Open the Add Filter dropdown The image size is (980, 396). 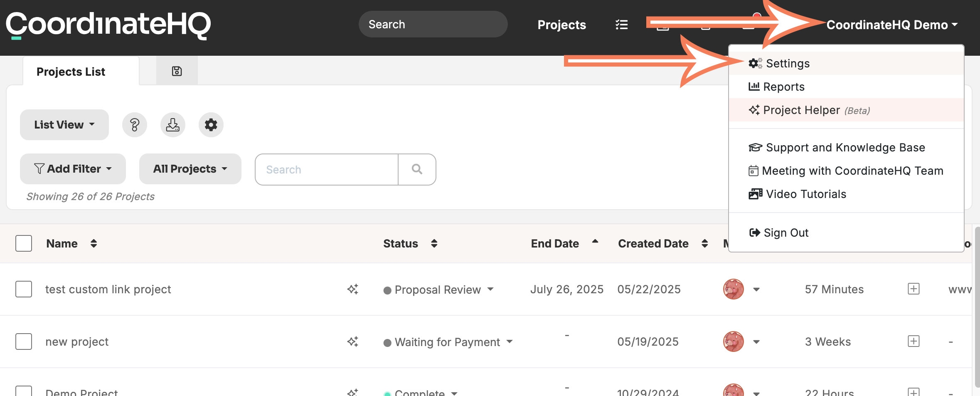pyautogui.click(x=73, y=169)
